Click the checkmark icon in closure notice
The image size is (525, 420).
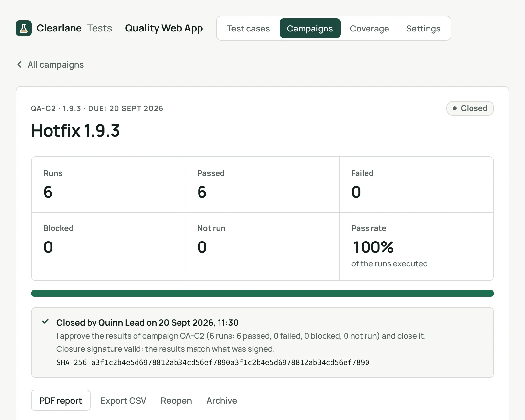[x=45, y=321]
